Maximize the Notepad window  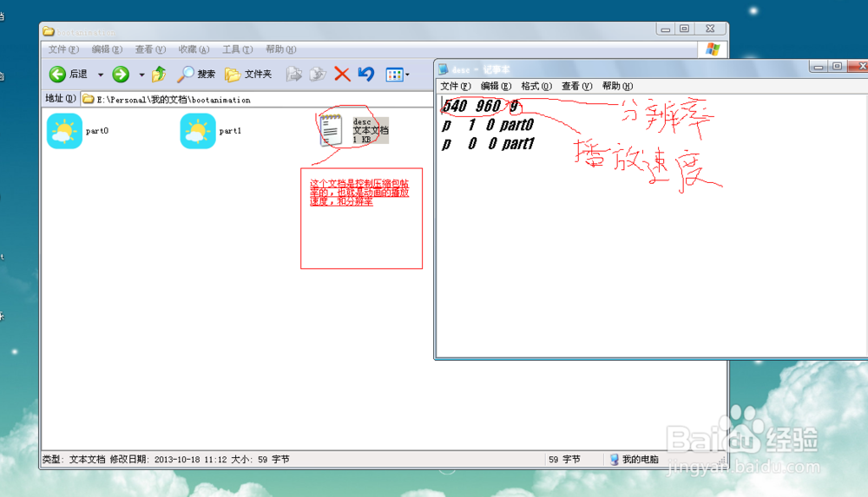[837, 67]
